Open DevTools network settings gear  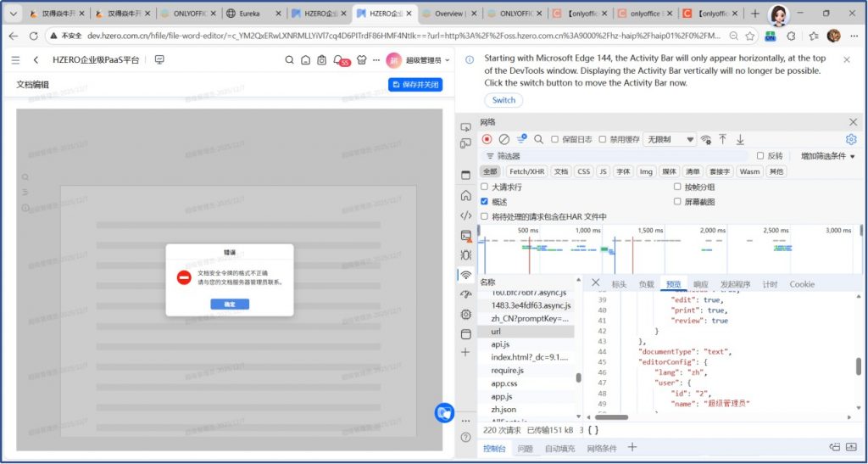[x=850, y=139]
